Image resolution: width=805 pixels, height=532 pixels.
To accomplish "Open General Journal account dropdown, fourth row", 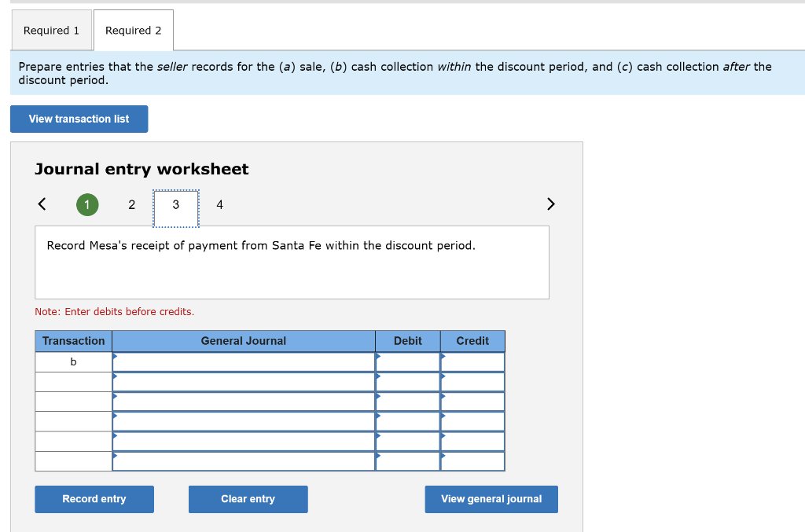I will point(244,422).
